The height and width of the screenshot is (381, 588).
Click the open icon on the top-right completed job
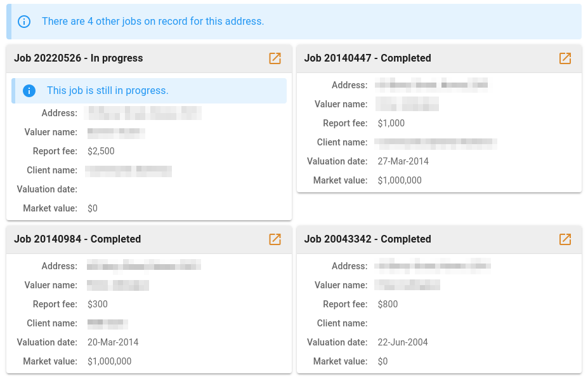[565, 58]
